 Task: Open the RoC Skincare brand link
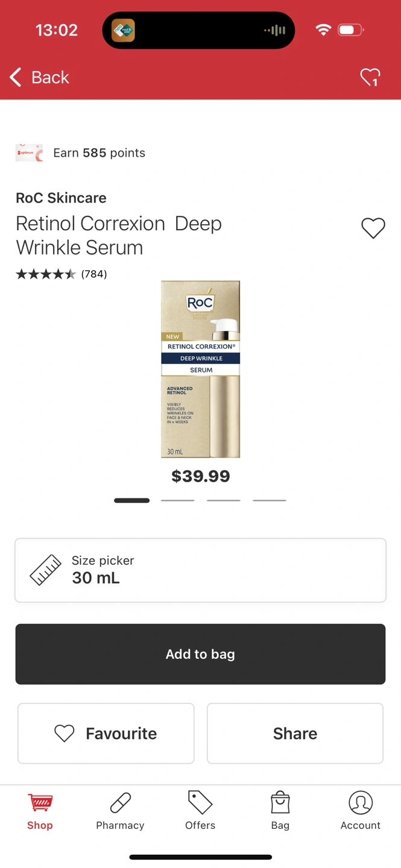[x=61, y=198]
